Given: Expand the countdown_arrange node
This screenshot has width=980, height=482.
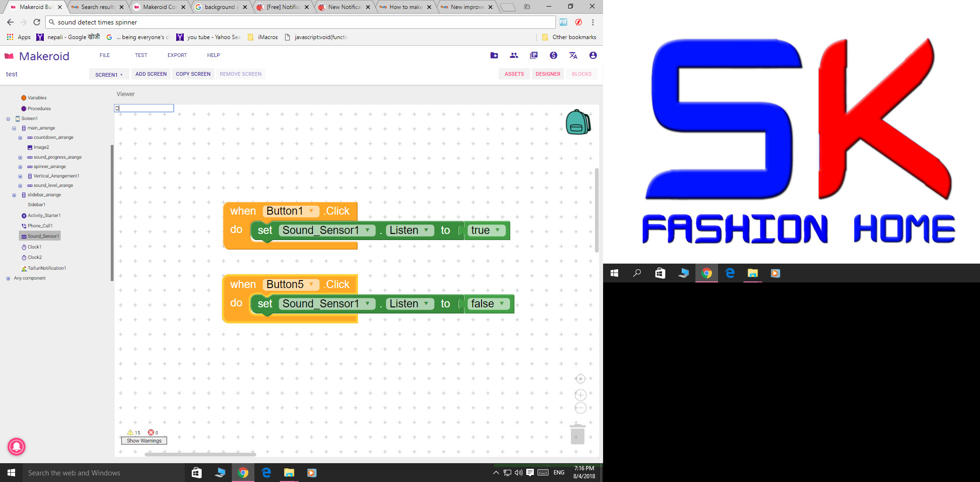Looking at the screenshot, I should click(20, 138).
